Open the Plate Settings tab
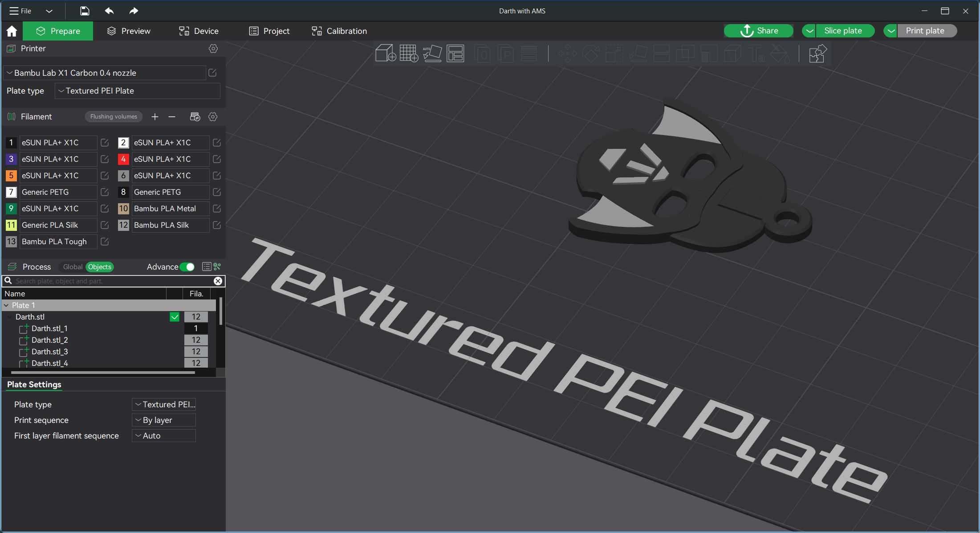This screenshot has width=980, height=533. click(34, 385)
